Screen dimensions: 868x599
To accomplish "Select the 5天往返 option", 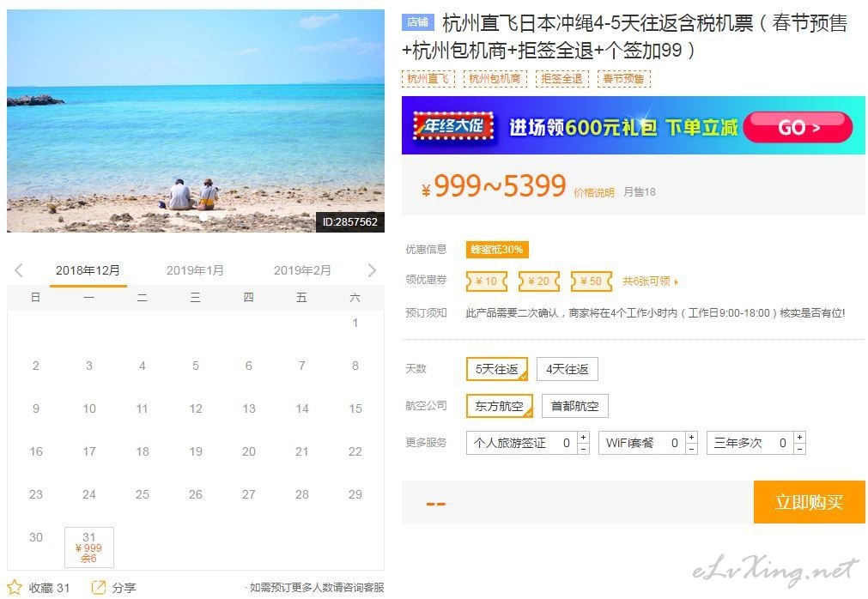I will pos(497,369).
